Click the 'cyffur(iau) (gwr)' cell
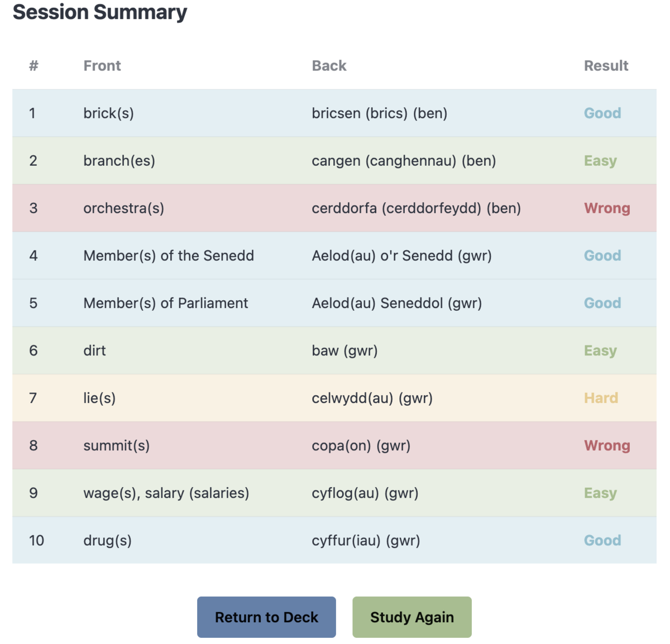 point(366,540)
